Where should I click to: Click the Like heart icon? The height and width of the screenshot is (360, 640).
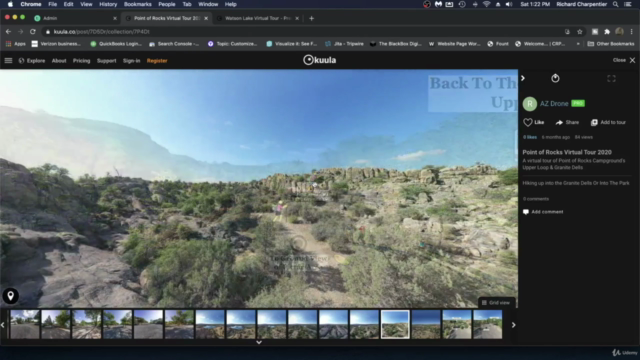coord(528,122)
